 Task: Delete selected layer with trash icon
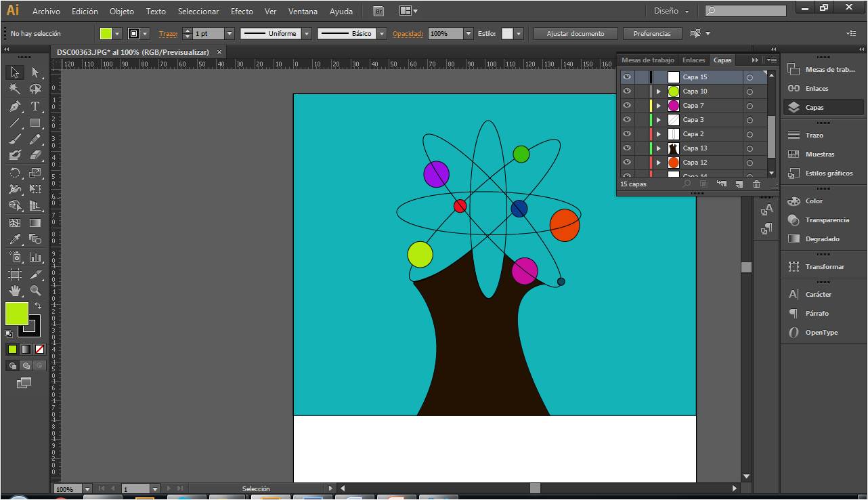(757, 184)
